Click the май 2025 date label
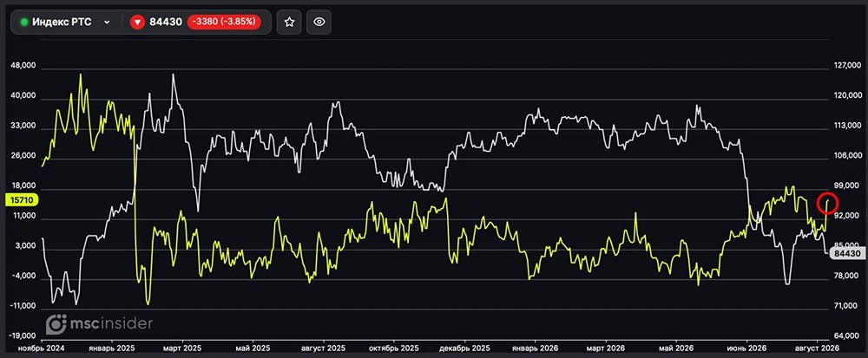The height and width of the screenshot is (358, 868). point(253,348)
